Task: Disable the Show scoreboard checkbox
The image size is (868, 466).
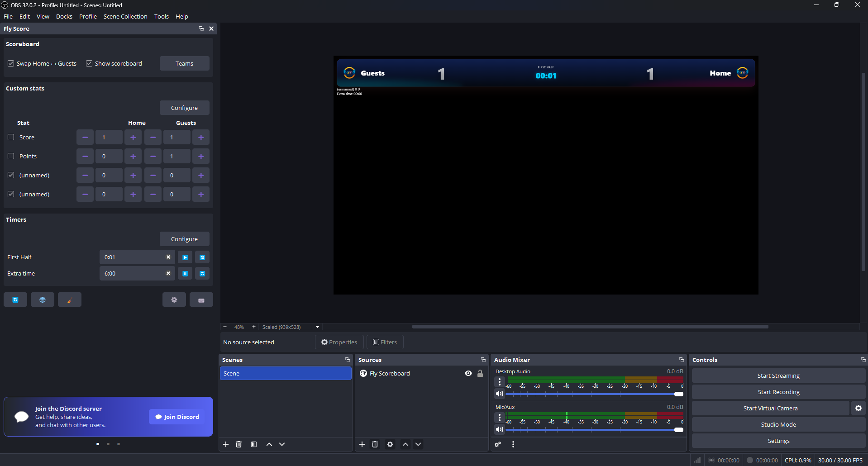Action: click(x=89, y=63)
